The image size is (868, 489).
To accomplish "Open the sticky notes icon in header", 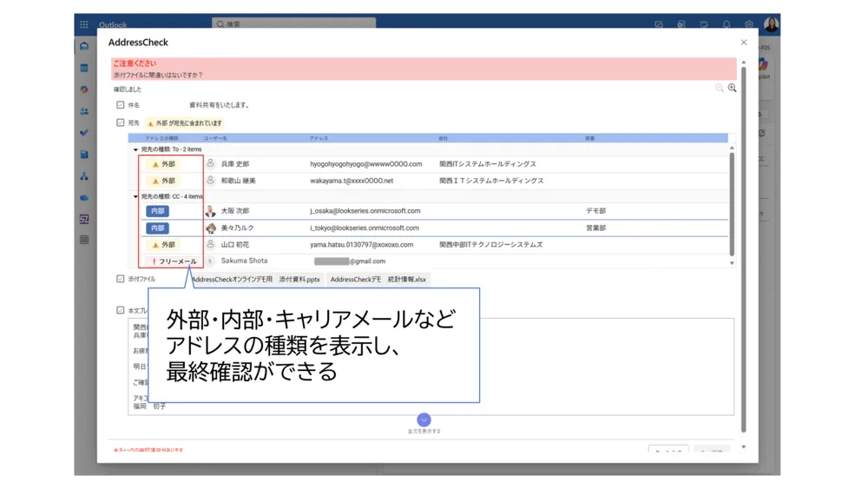I will 704,24.
